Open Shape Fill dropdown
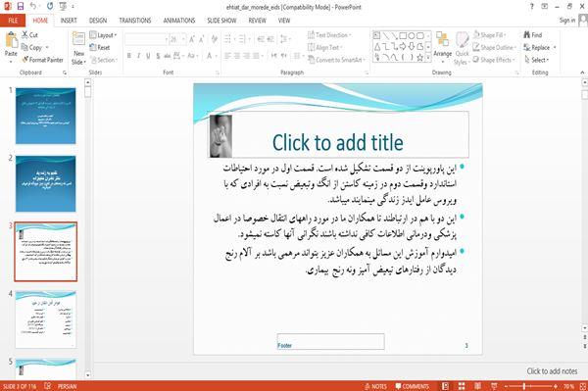588x391 pixels. coord(490,35)
